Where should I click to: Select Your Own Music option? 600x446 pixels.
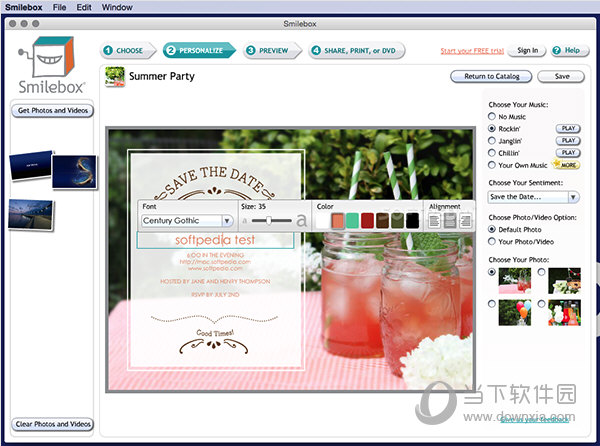[492, 165]
